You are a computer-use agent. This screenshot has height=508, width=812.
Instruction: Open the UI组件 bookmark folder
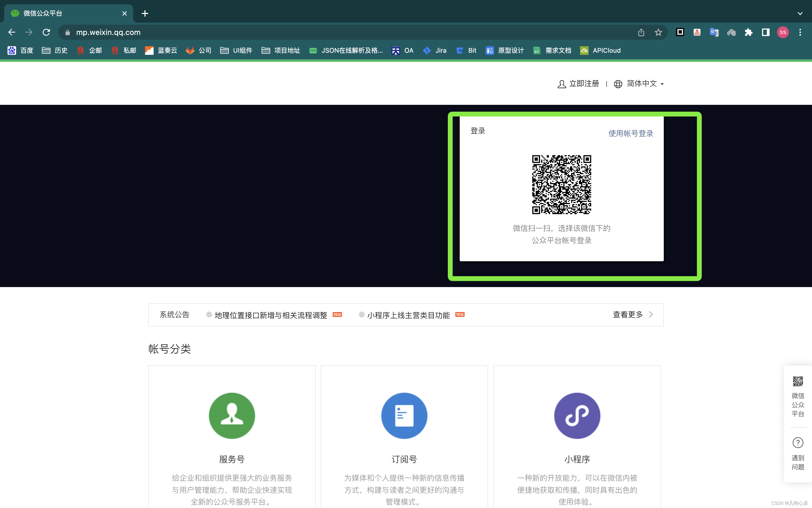(236, 51)
